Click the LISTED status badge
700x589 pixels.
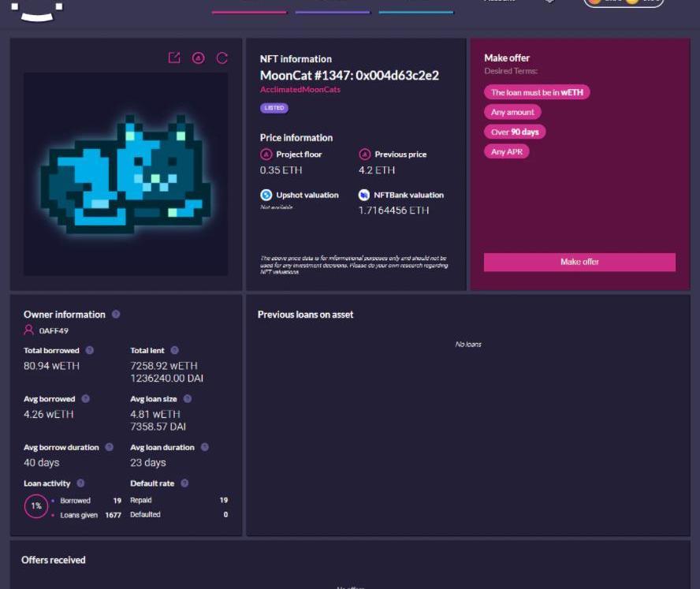[274, 108]
